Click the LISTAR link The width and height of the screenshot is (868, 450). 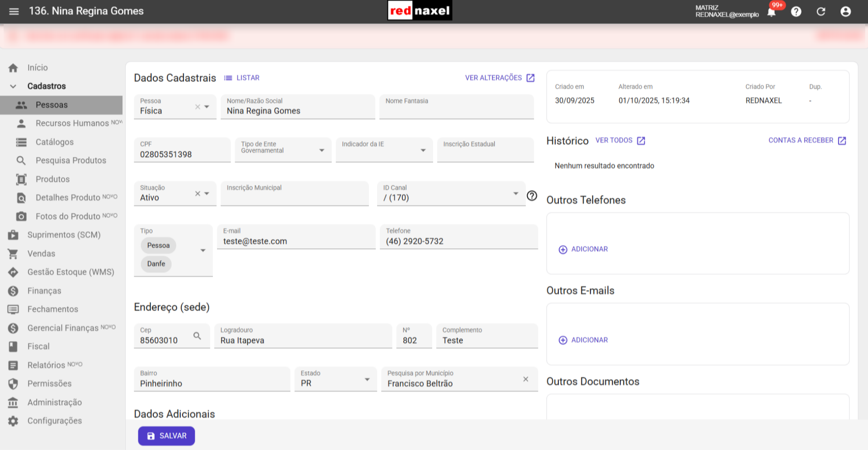(x=242, y=78)
